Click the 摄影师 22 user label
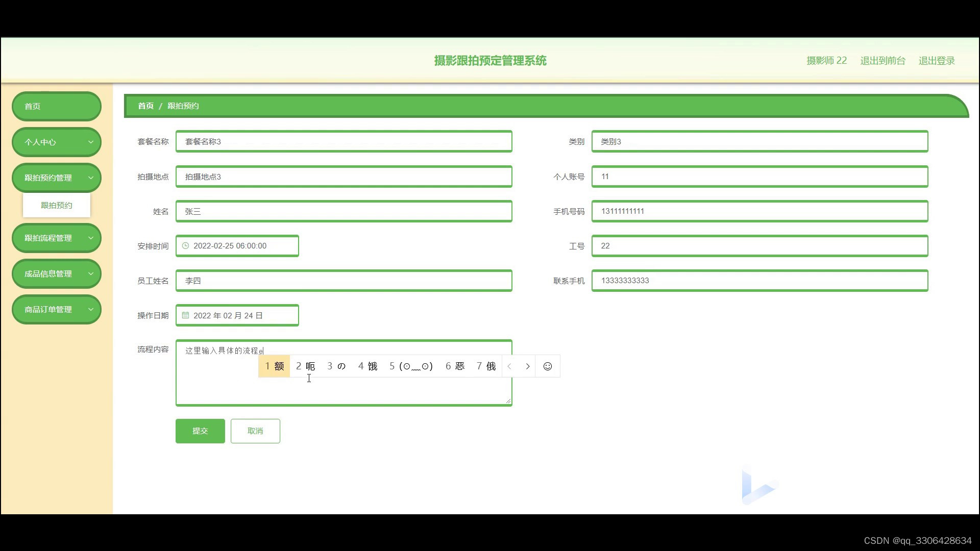Screen dimensions: 980x551 826,61
